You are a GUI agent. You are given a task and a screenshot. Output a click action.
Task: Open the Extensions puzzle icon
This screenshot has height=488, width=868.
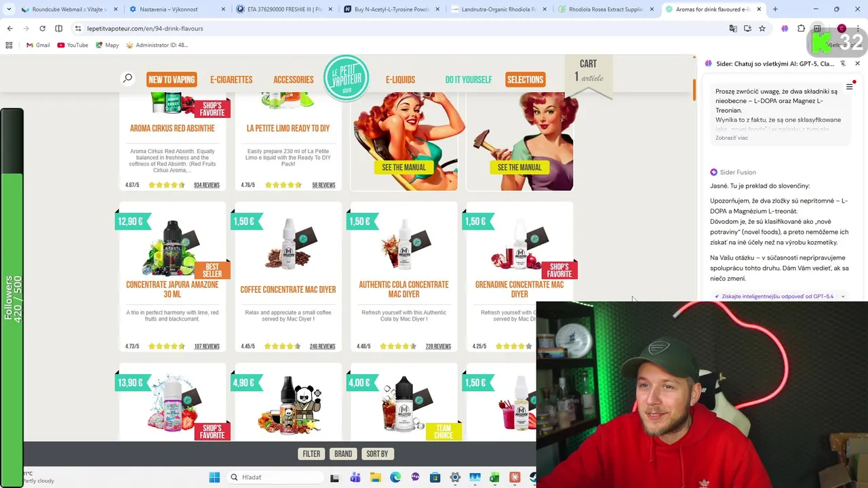pyautogui.click(x=801, y=28)
